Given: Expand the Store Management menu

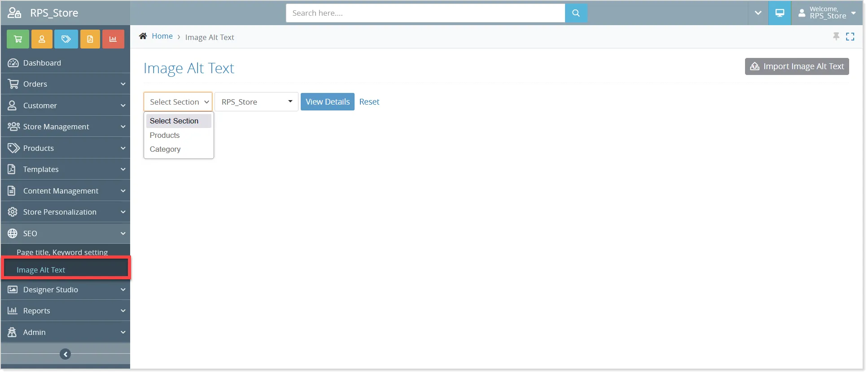Looking at the screenshot, I should pyautogui.click(x=66, y=127).
